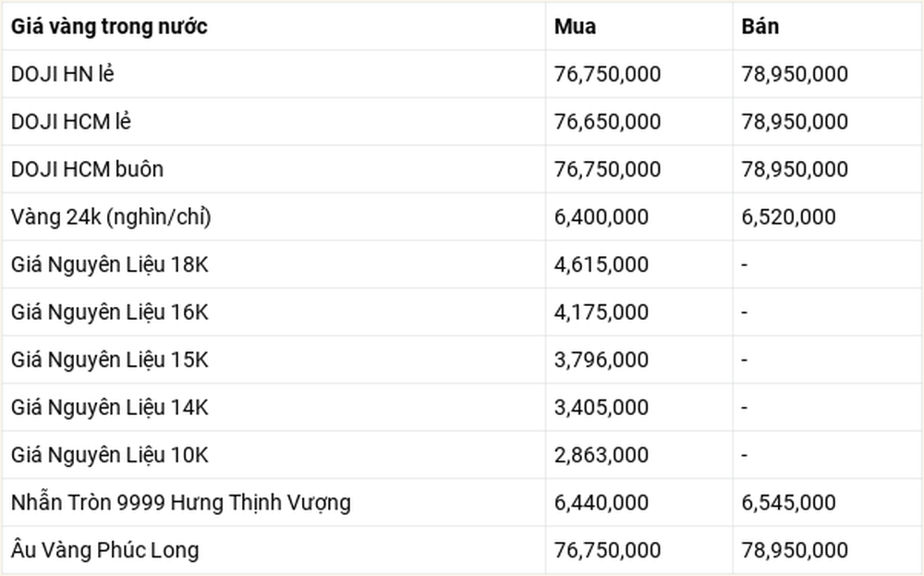Click the 'DOJI HN lẻ' row label
The height and width of the screenshot is (576, 924).
[x=63, y=74]
